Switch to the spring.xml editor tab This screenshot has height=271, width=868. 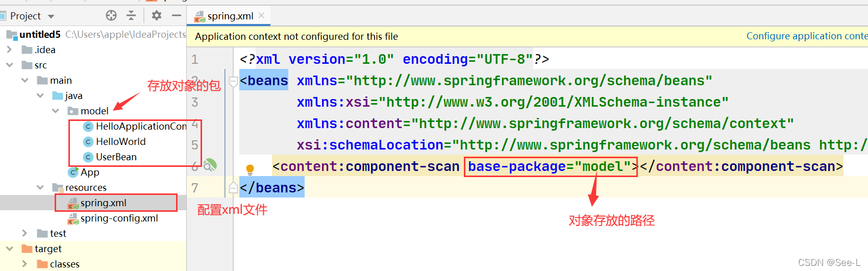coord(230,16)
